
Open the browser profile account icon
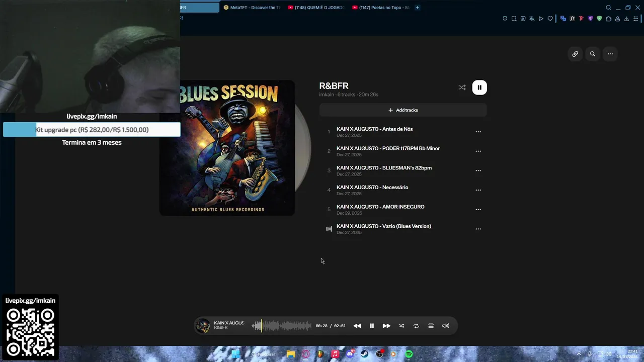pos(617,19)
